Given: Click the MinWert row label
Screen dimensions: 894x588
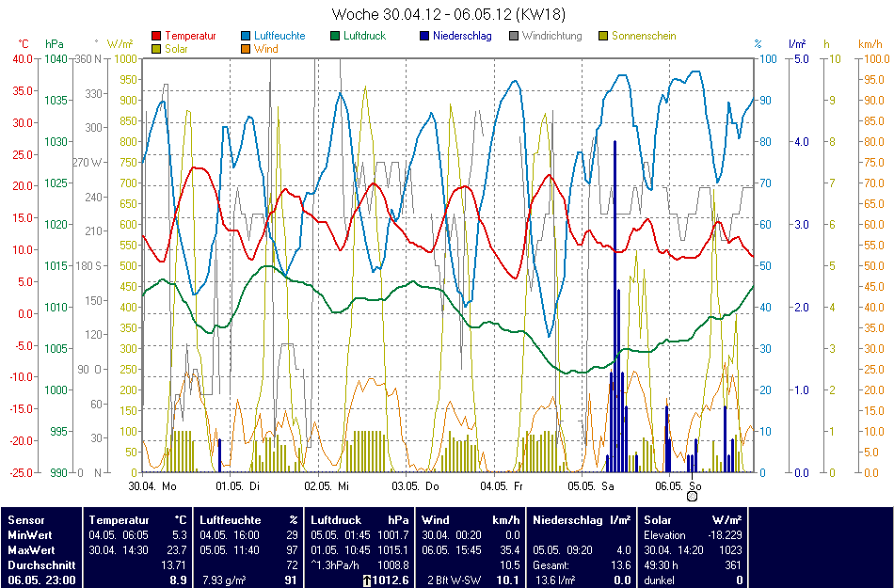Looking at the screenshot, I should (30, 535).
